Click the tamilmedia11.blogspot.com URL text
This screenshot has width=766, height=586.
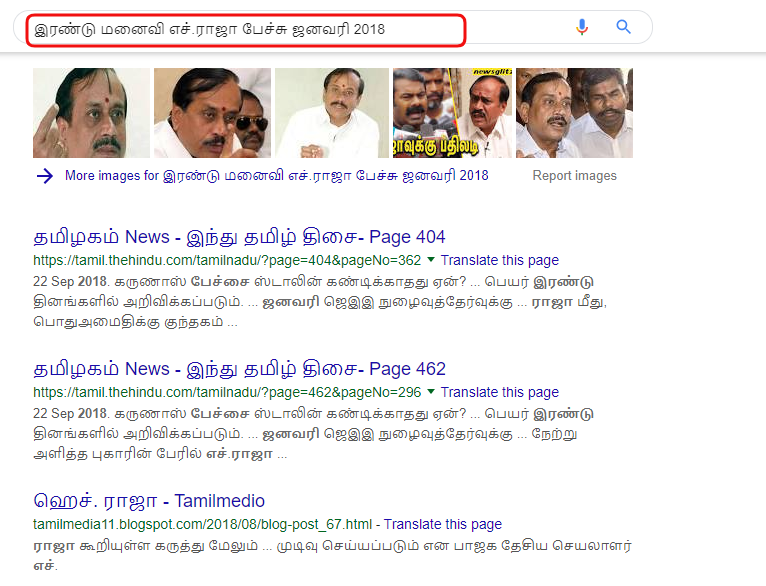(202, 524)
